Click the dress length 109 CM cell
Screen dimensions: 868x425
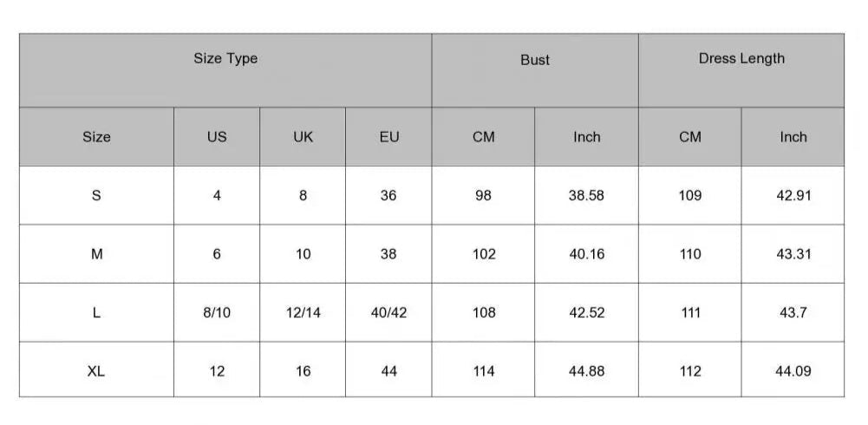pyautogui.click(x=690, y=196)
